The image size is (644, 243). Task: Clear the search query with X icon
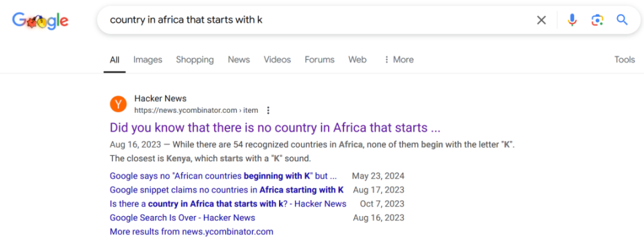541,19
